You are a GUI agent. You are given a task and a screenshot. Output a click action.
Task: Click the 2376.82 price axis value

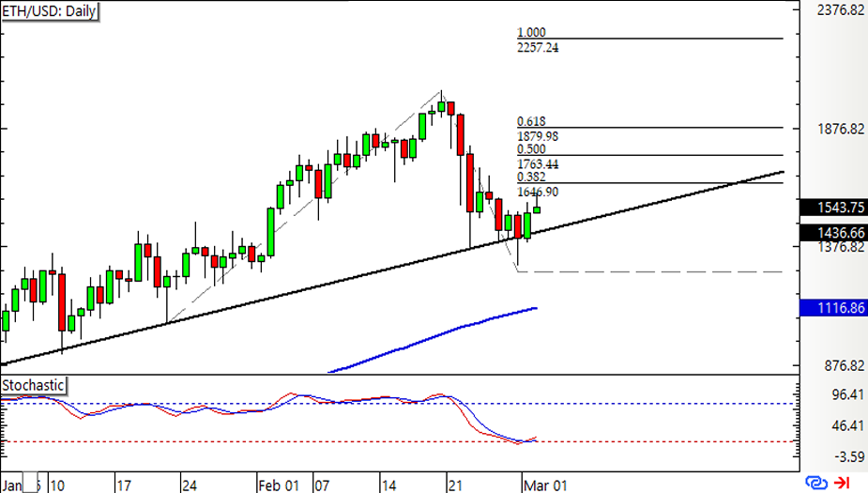[841, 10]
